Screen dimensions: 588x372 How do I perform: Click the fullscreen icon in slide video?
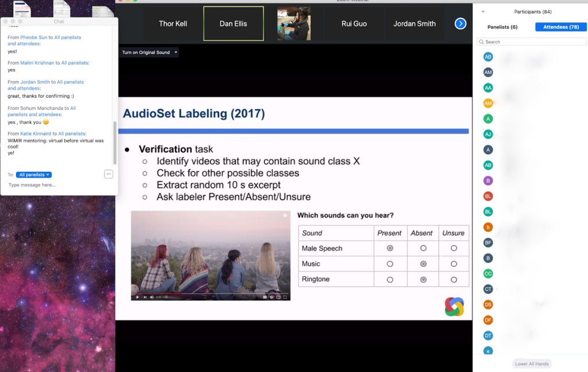[x=285, y=297]
